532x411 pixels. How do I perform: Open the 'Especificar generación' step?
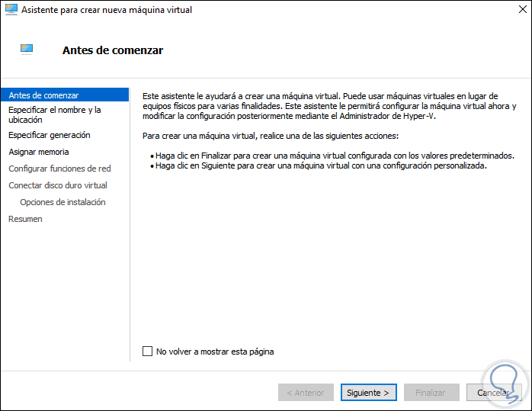[50, 135]
